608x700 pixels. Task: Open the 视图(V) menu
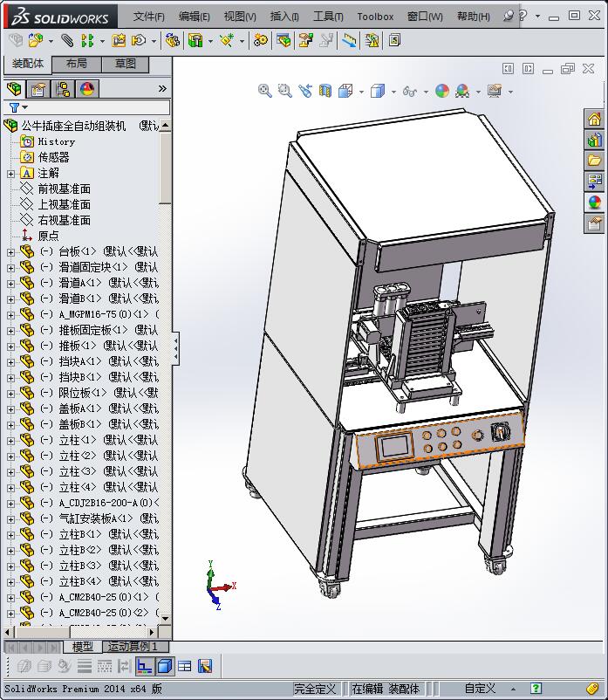pos(240,17)
